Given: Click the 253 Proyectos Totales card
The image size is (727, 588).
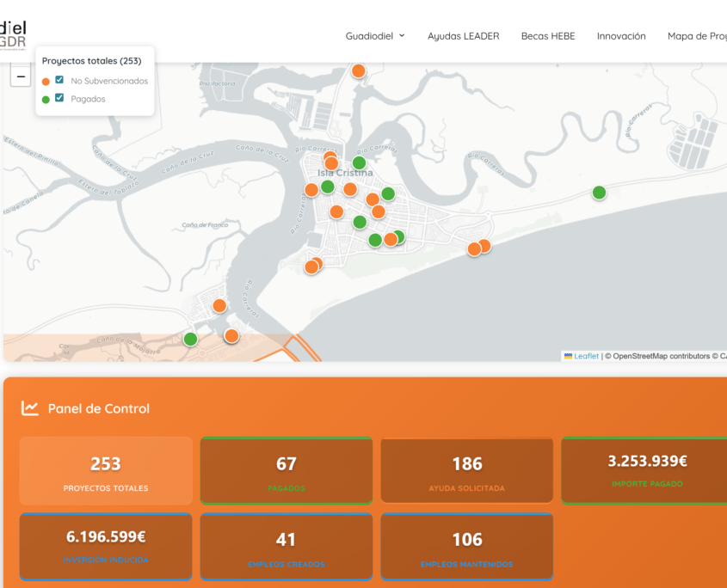Looking at the screenshot, I should pyautogui.click(x=106, y=470).
